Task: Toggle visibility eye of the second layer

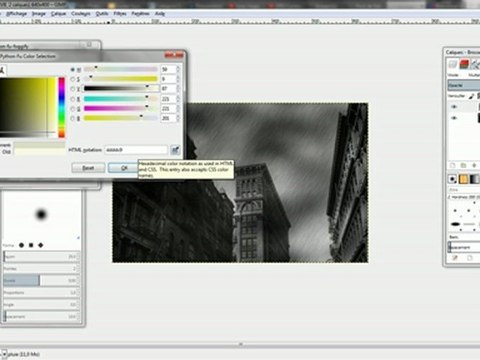Action: 454,118
